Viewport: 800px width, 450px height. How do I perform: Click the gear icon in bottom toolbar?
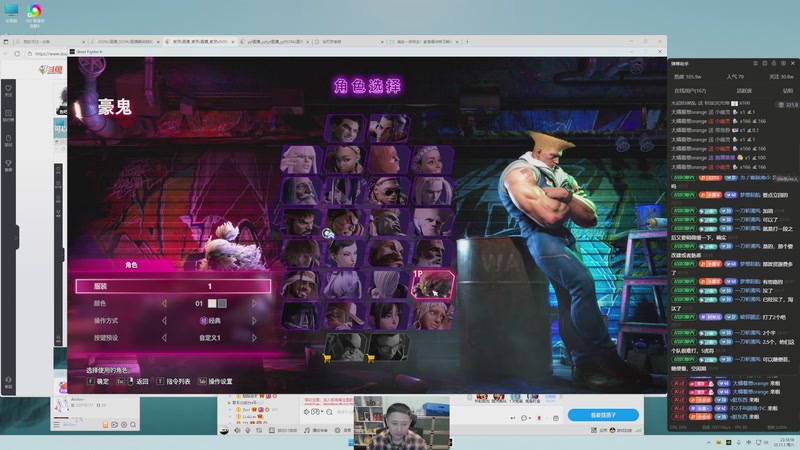point(337,431)
